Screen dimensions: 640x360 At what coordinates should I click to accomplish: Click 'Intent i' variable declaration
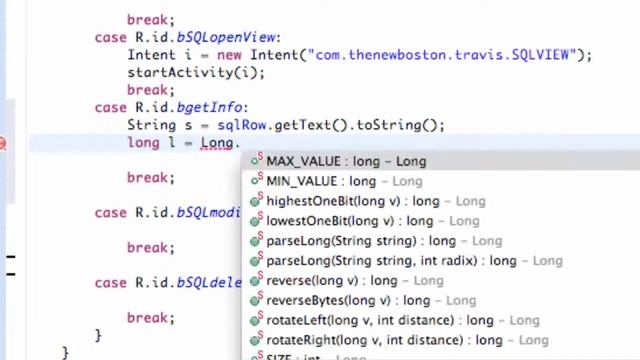pyautogui.click(x=160, y=55)
